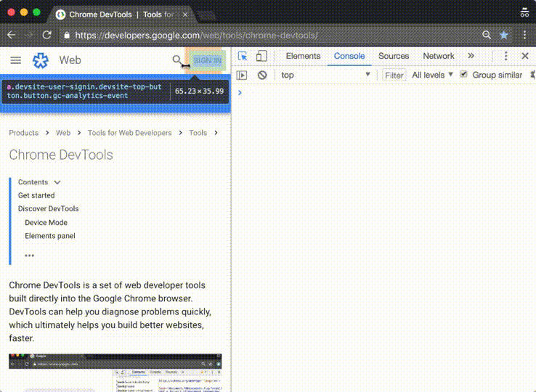Image resolution: width=536 pixels, height=392 pixels.
Task: Click the Chrome DevTools page heading
Action: pos(61,155)
